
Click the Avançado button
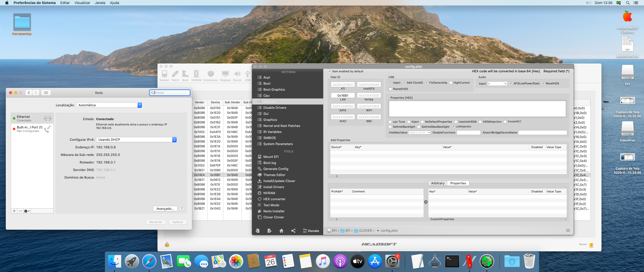(165, 209)
